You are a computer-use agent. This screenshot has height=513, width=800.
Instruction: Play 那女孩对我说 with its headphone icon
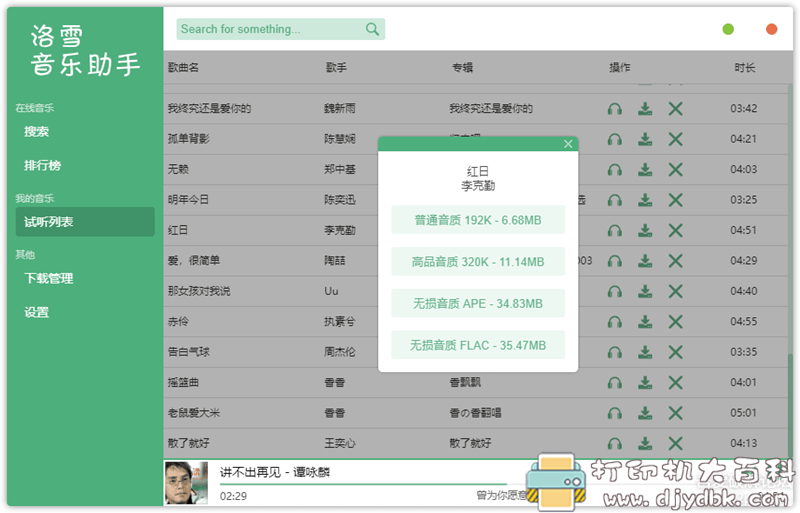(615, 291)
